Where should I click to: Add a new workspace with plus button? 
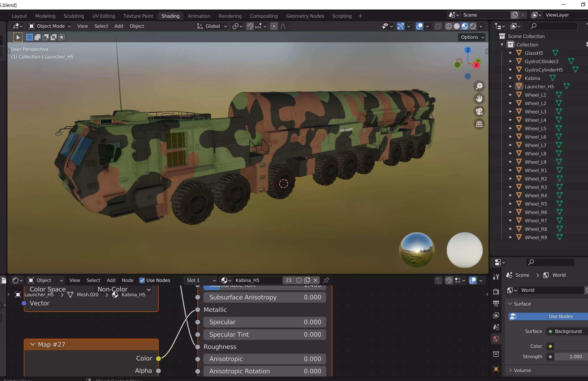(360, 16)
